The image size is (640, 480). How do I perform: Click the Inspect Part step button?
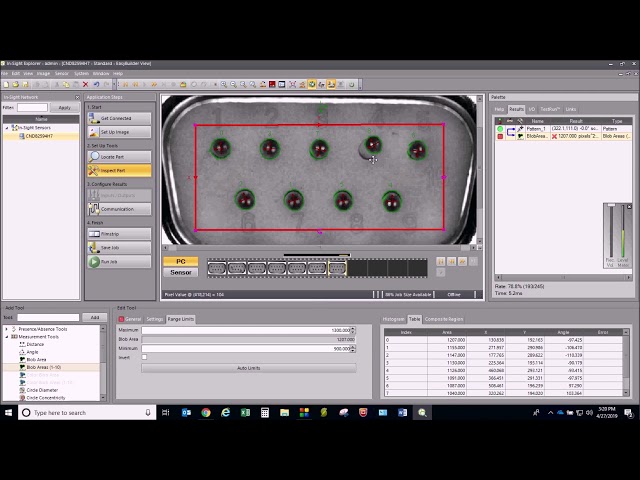coord(119,171)
